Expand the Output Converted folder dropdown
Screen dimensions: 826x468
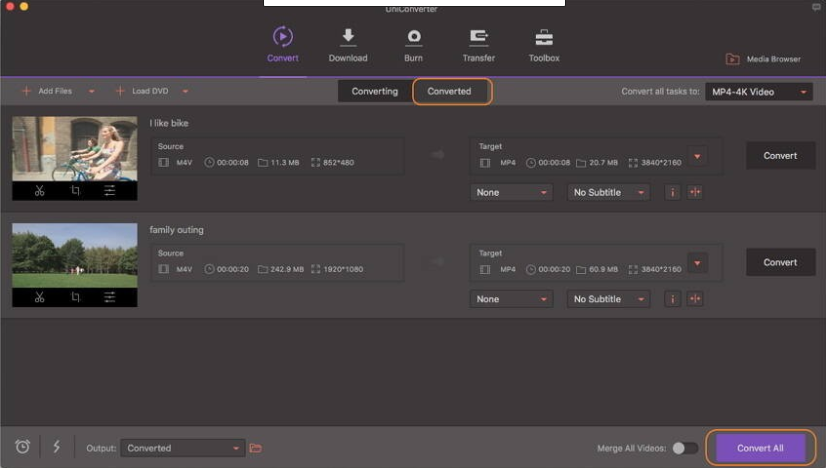coord(182,448)
